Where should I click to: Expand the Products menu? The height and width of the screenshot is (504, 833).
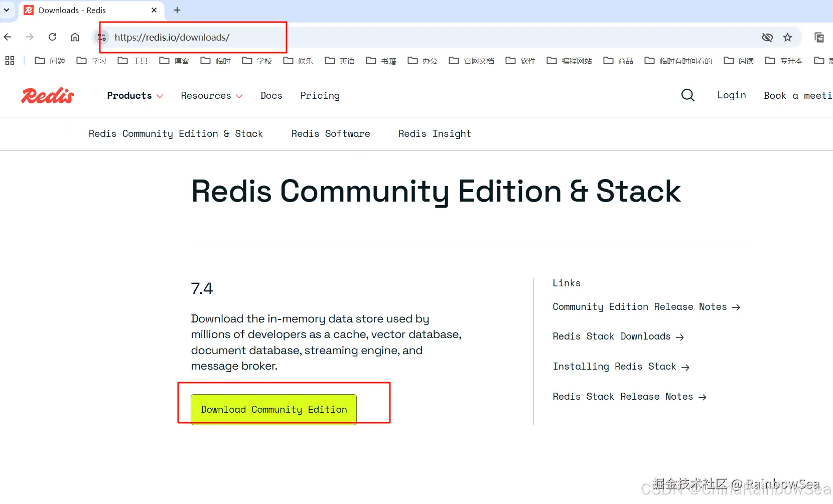tap(135, 95)
